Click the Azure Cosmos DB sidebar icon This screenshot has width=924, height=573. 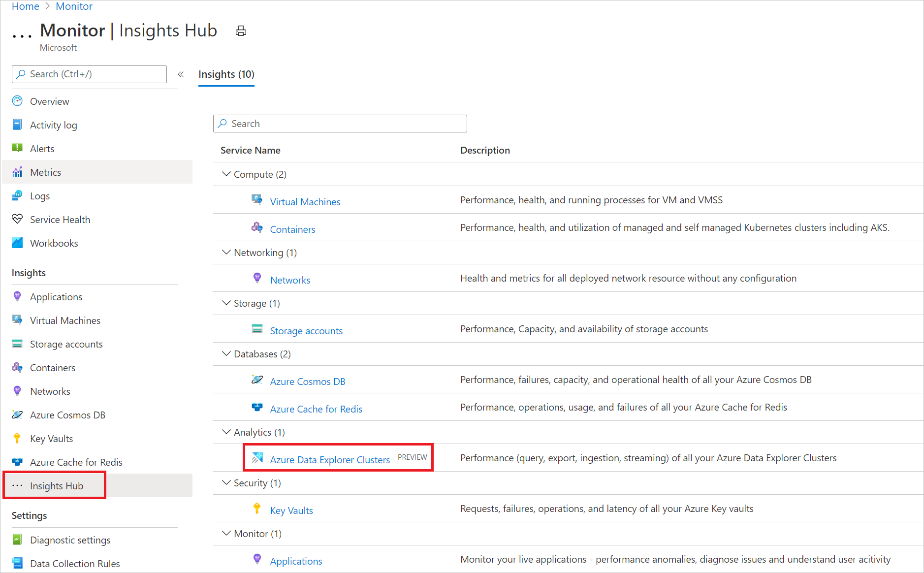point(17,414)
